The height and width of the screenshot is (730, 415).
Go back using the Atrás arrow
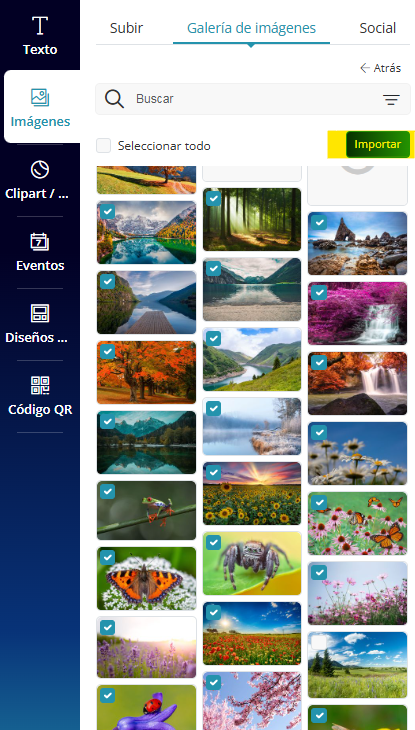381,68
